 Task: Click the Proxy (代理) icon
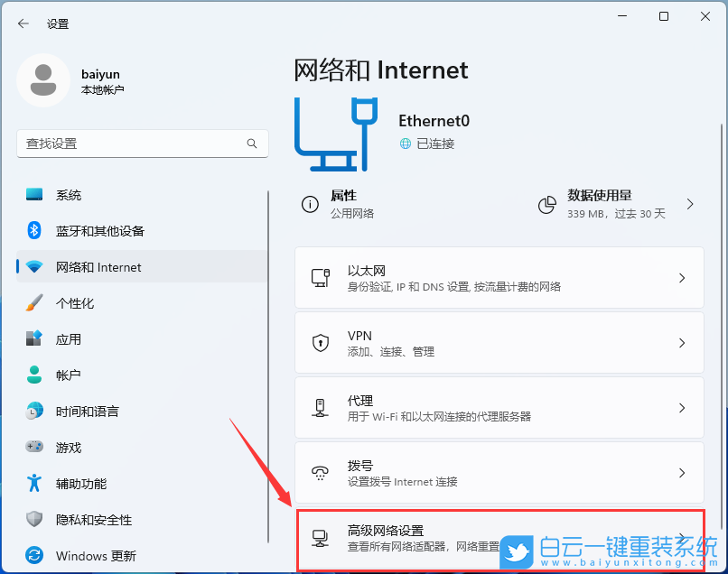pyautogui.click(x=321, y=407)
